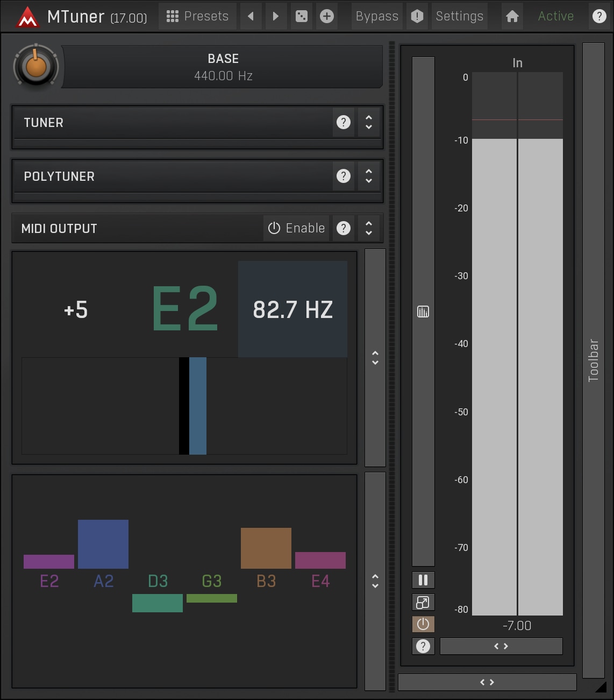
Task: Toggle Bypass on the plugin
Action: point(377,16)
